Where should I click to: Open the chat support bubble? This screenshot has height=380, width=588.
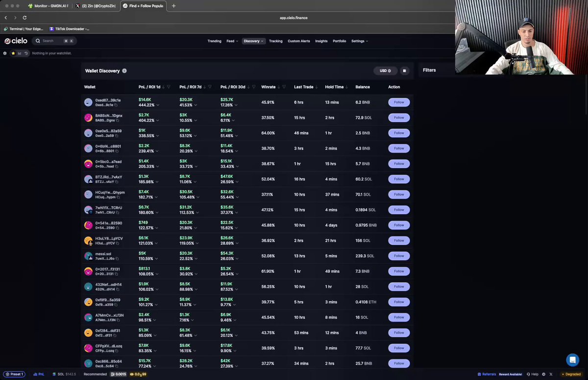(572, 360)
